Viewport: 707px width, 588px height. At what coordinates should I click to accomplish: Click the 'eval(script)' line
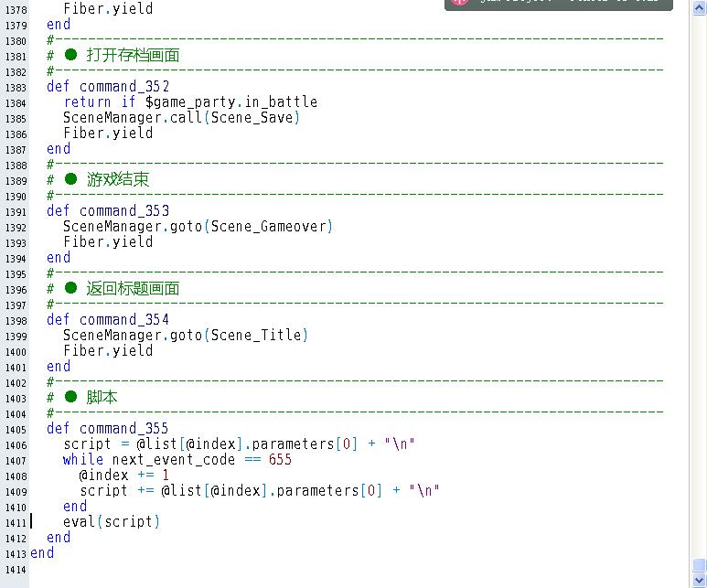coord(112,522)
